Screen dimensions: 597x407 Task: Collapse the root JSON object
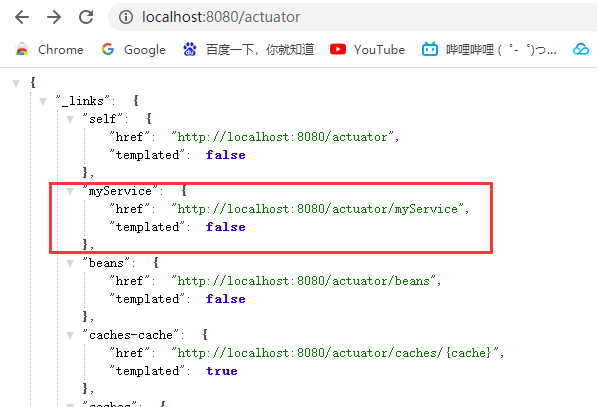click(16, 83)
